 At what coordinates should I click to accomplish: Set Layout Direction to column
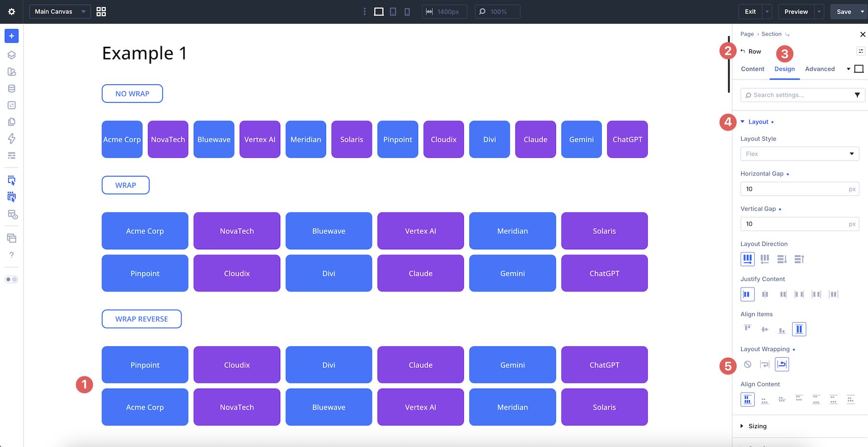pos(782,259)
